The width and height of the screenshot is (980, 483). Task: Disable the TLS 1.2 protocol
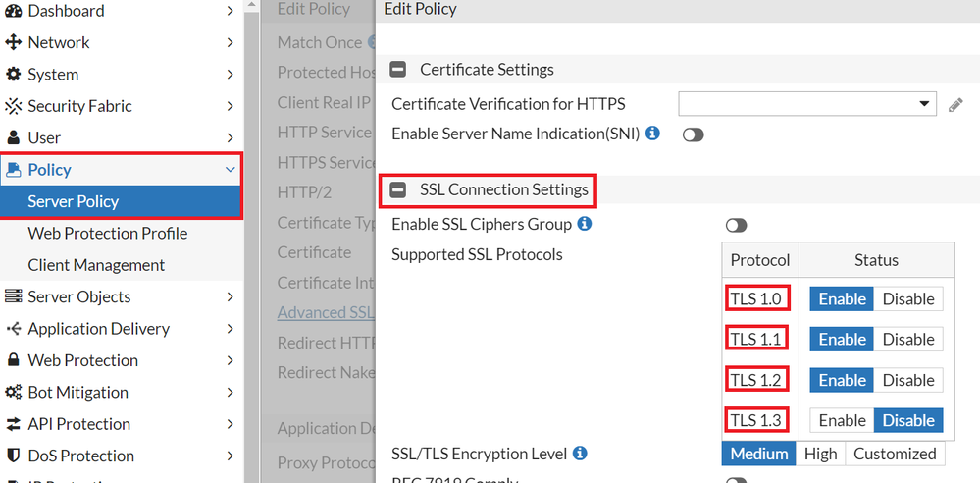[x=907, y=380]
